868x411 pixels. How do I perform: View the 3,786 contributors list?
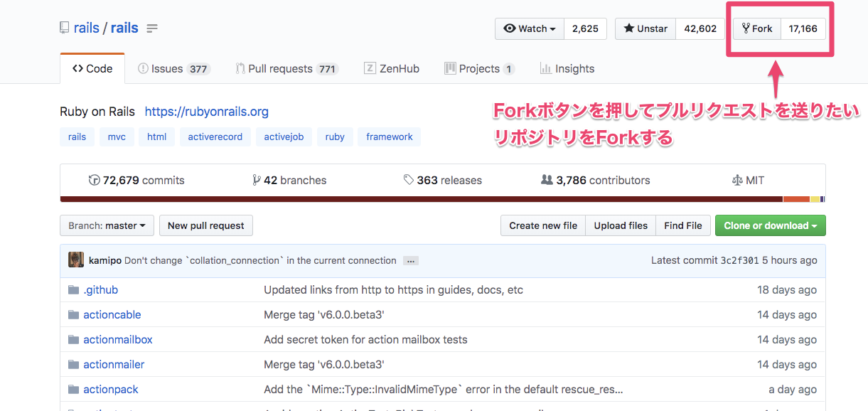(596, 181)
